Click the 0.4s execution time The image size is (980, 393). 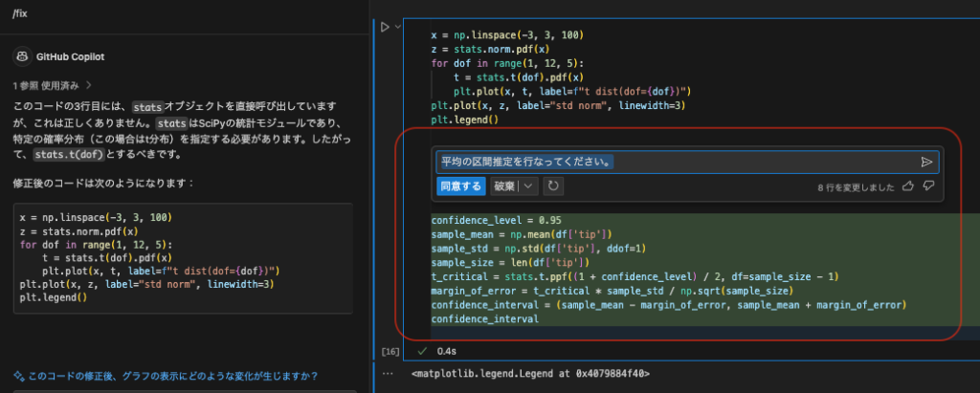[x=446, y=351]
